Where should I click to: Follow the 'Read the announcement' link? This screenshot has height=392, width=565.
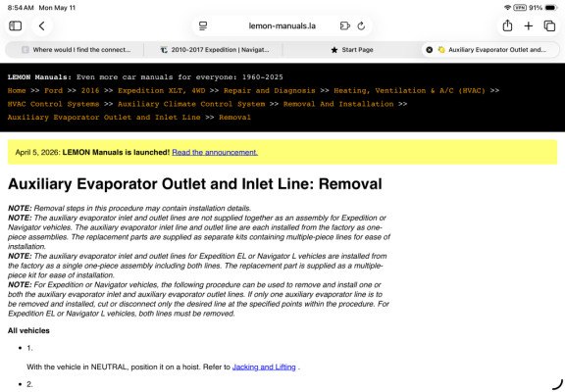pos(215,152)
